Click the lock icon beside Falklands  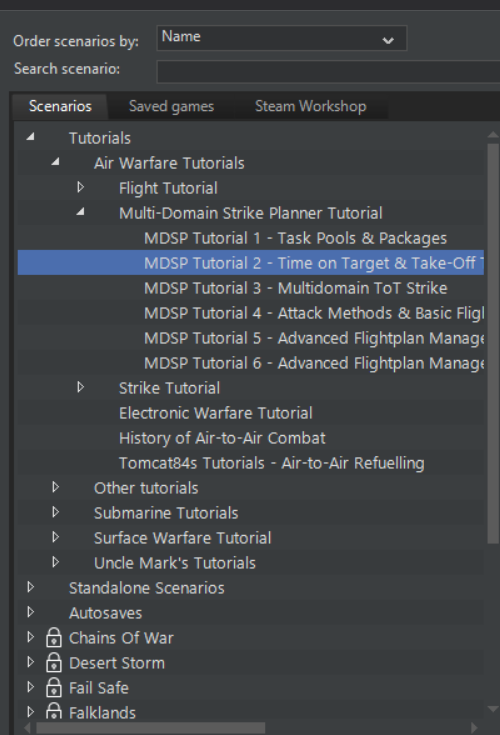[x=54, y=712]
